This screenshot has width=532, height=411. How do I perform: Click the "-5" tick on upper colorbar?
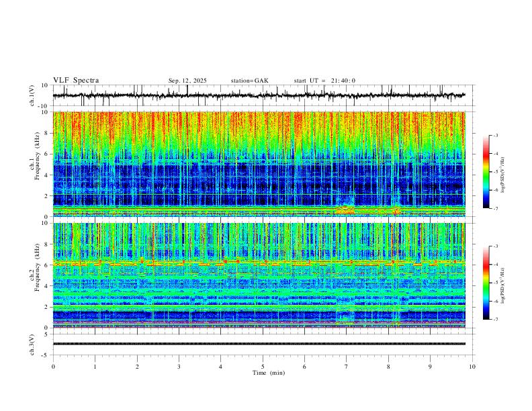pos(495,172)
